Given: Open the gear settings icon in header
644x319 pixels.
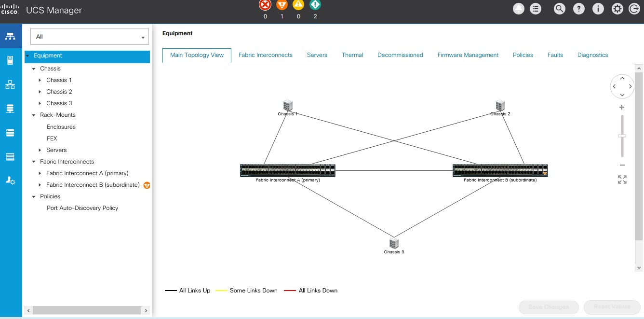Looking at the screenshot, I should (x=617, y=9).
